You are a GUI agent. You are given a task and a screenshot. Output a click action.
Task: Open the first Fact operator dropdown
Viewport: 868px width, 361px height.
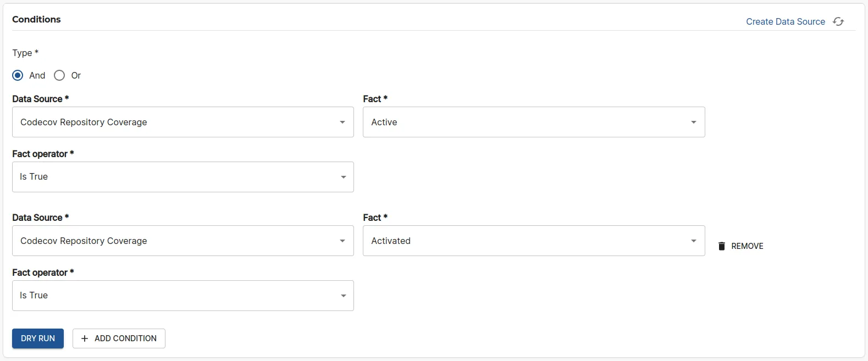(x=183, y=177)
